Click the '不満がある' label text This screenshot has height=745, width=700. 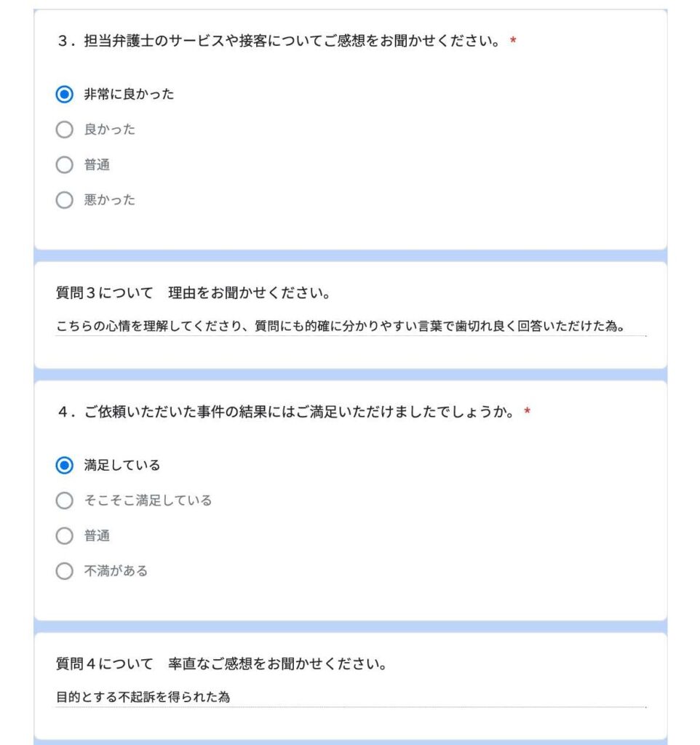click(116, 571)
